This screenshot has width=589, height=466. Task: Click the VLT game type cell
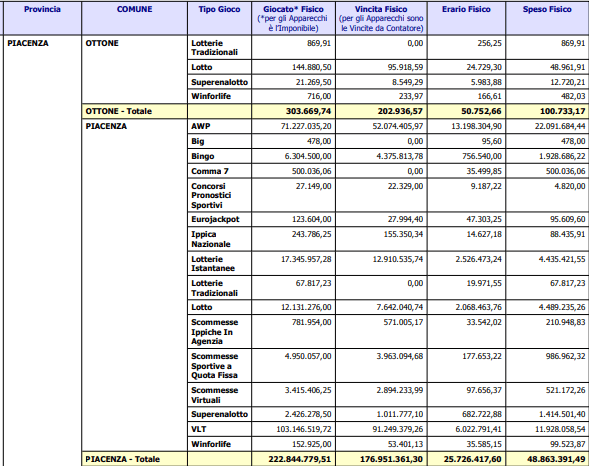click(219, 429)
